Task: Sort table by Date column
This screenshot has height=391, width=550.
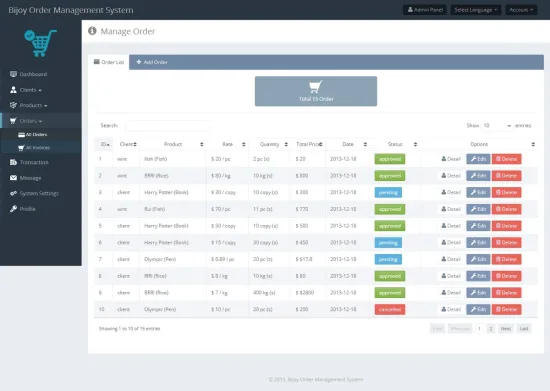Action: [348, 144]
